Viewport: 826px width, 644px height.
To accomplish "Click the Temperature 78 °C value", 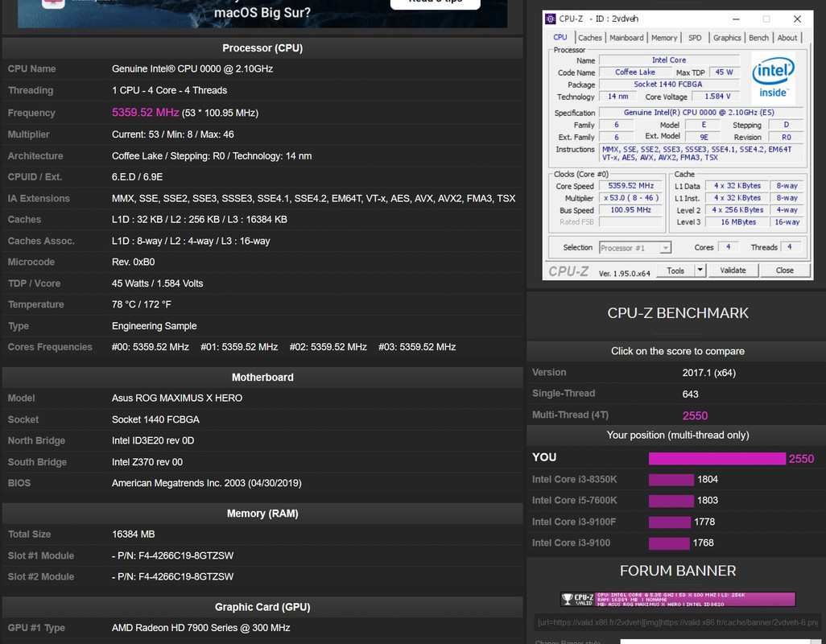I will [x=141, y=305].
